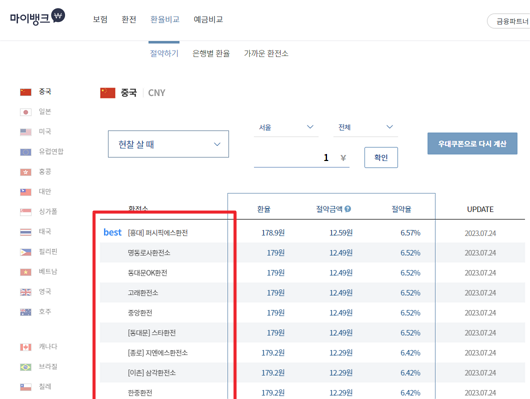The image size is (530, 399).
Task: Select the Brazil (브라질) flag
Action: click(x=26, y=367)
